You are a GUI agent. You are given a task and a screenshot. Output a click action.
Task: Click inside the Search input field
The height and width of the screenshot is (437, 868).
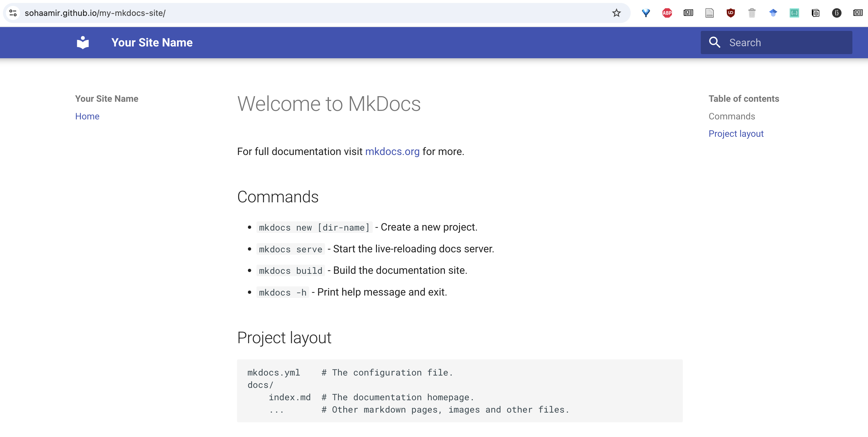pyautogui.click(x=785, y=43)
